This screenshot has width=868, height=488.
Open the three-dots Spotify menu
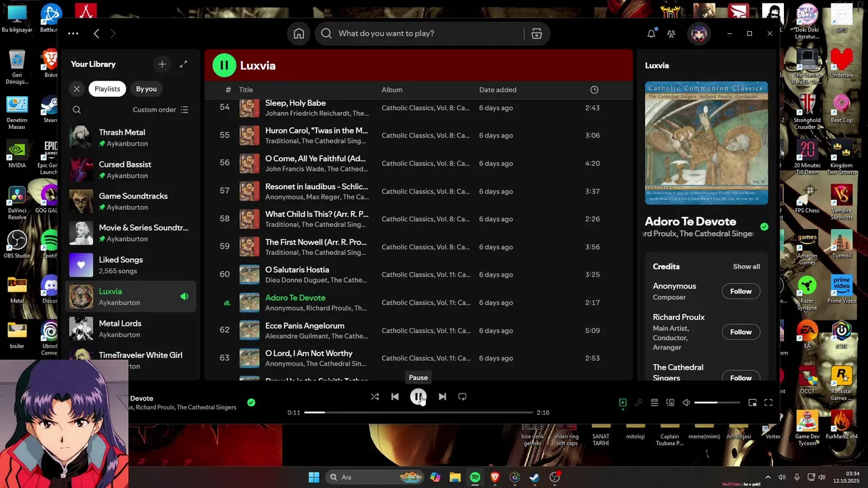click(x=73, y=33)
